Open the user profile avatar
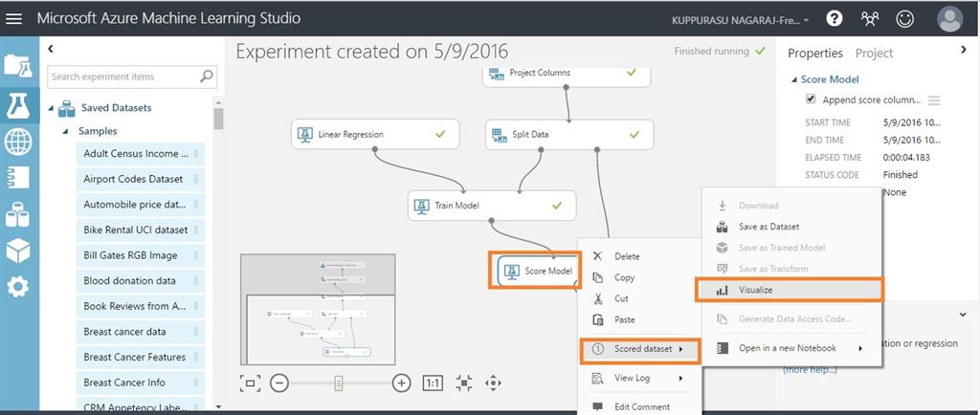980x415 pixels. click(950, 19)
